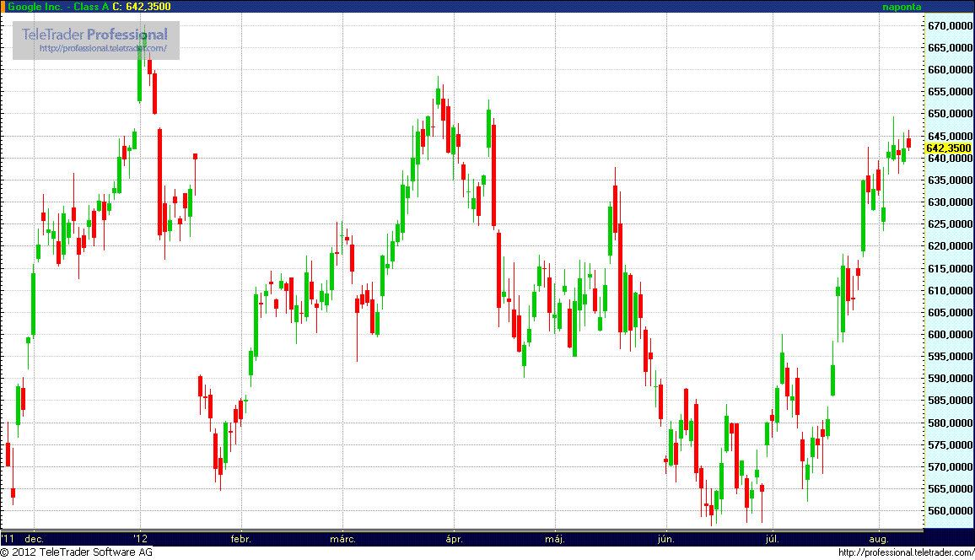Click the 635,0000 price axis label

pyautogui.click(x=950, y=180)
